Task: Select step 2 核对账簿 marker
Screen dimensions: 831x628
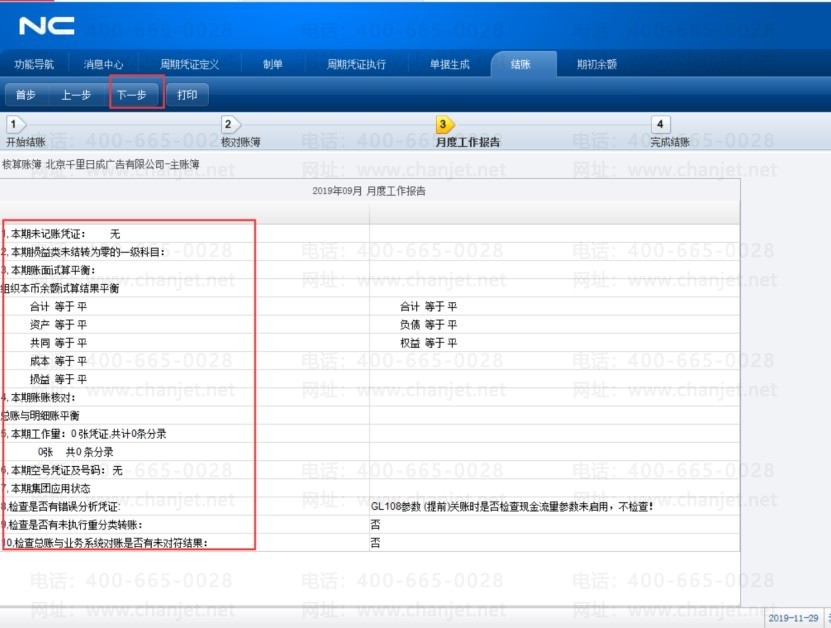Action: coord(229,125)
